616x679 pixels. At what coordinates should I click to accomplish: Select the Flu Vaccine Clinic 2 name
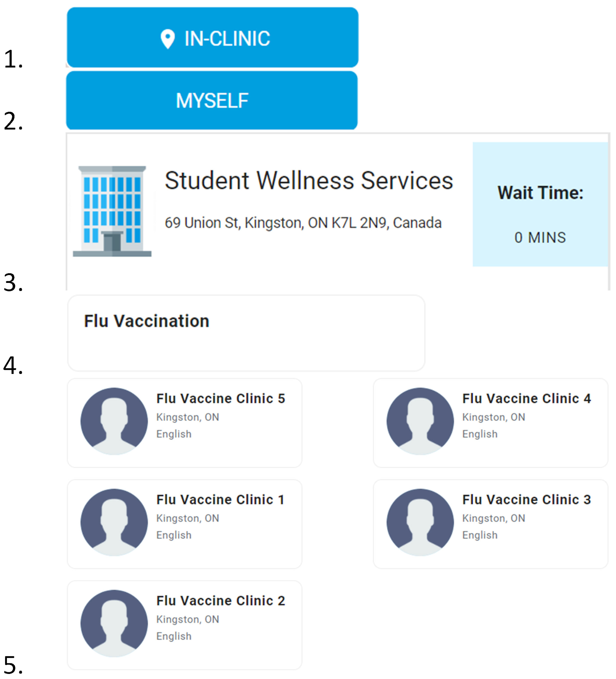(x=220, y=601)
